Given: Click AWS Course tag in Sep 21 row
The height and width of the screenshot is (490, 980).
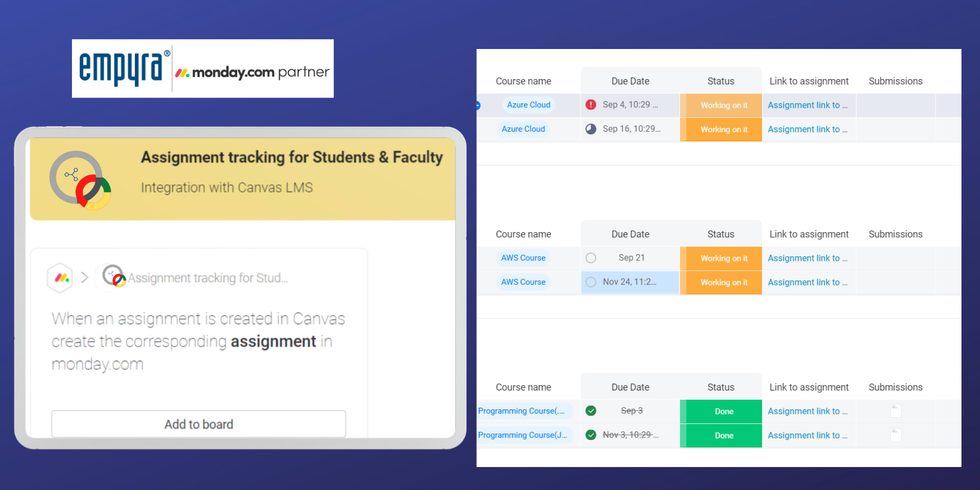Looking at the screenshot, I should coord(523,258).
